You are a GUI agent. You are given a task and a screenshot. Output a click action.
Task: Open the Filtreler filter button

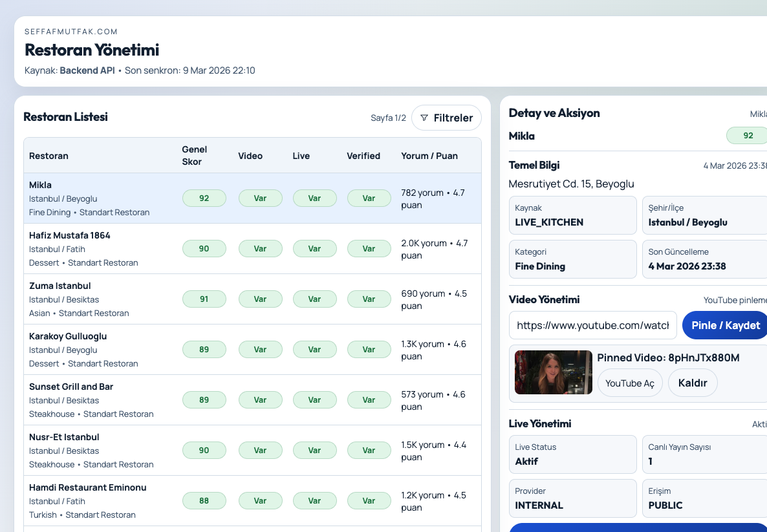(446, 118)
